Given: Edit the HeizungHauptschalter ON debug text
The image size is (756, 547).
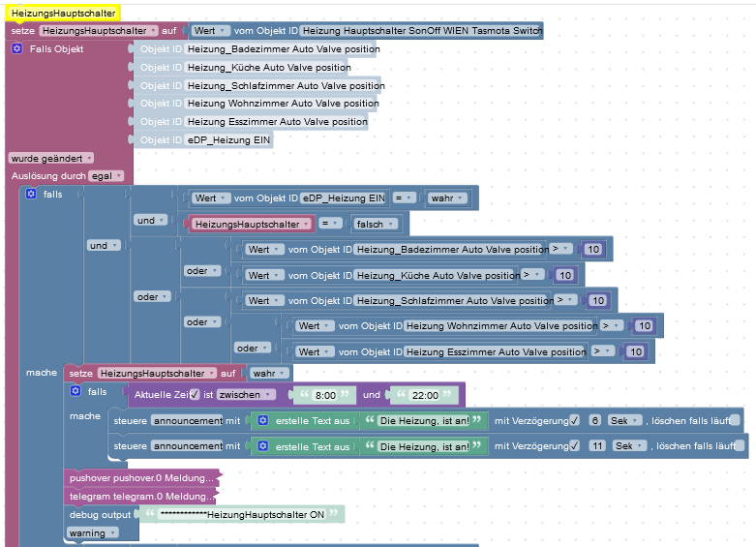Looking at the screenshot, I should [242, 515].
